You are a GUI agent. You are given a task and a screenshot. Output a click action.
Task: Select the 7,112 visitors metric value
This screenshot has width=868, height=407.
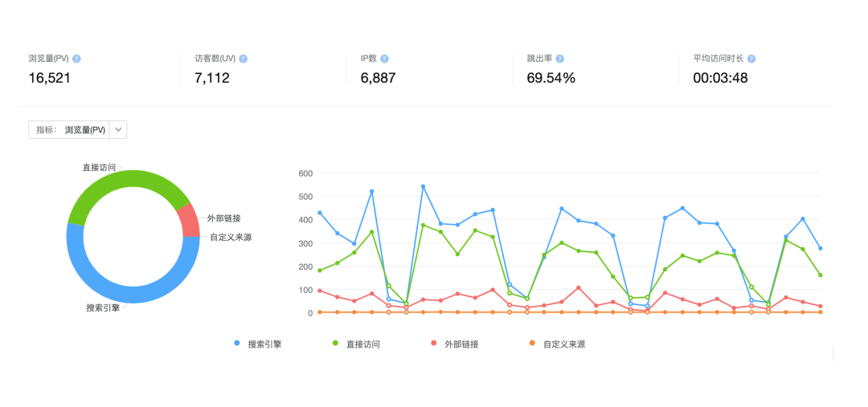212,78
